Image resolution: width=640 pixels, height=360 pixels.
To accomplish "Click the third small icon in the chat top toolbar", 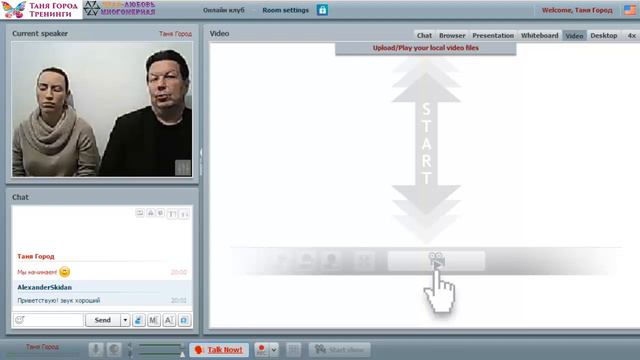I will click(x=160, y=213).
